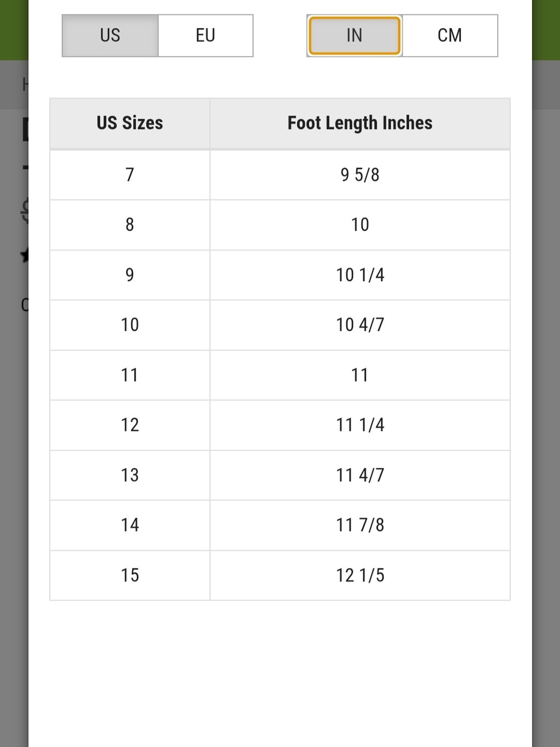Viewport: 560px width, 747px height.
Task: Select the US size 13 cell
Action: (130, 475)
